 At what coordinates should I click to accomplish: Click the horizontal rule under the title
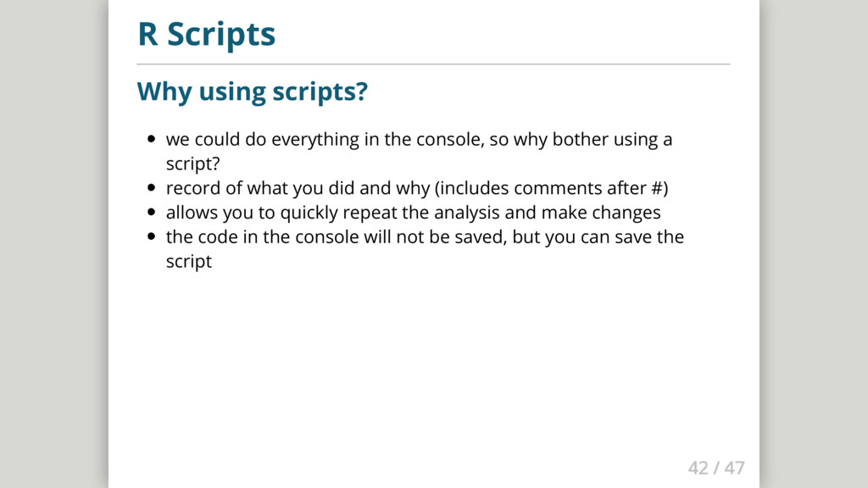(x=433, y=64)
